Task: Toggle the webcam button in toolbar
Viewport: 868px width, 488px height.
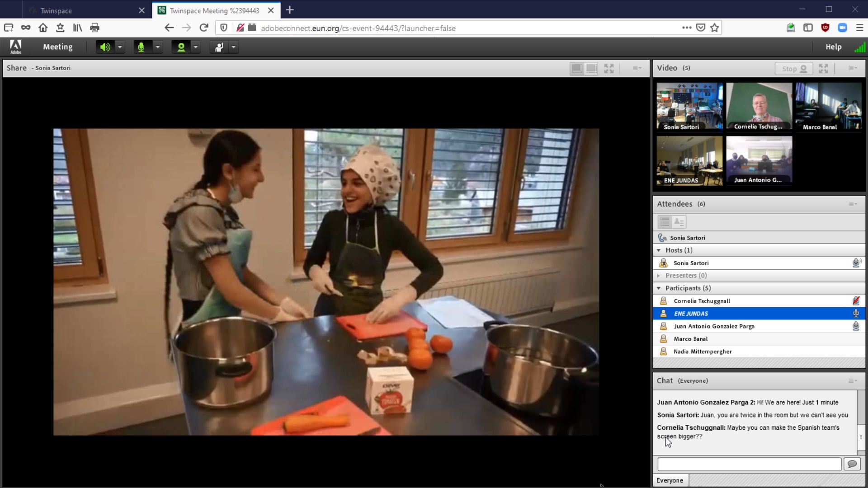Action: tap(181, 47)
